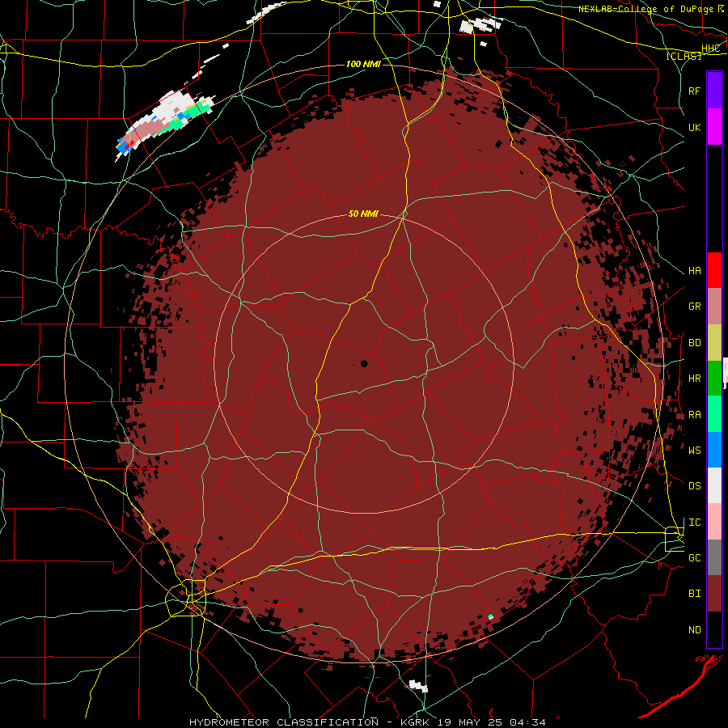The image size is (728, 728).
Task: Click the gray GC legend swatch
Action: (714, 557)
